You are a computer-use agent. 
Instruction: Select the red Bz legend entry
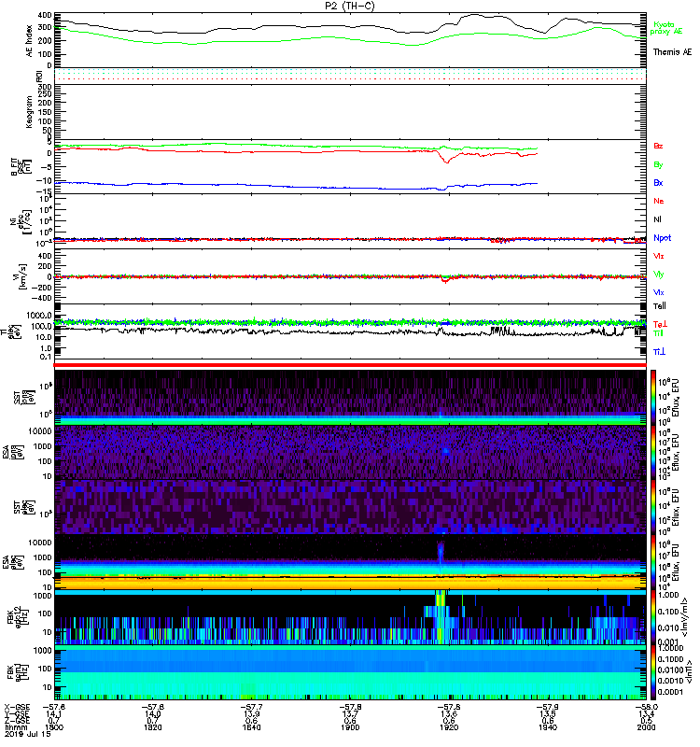pyautogui.click(x=658, y=146)
